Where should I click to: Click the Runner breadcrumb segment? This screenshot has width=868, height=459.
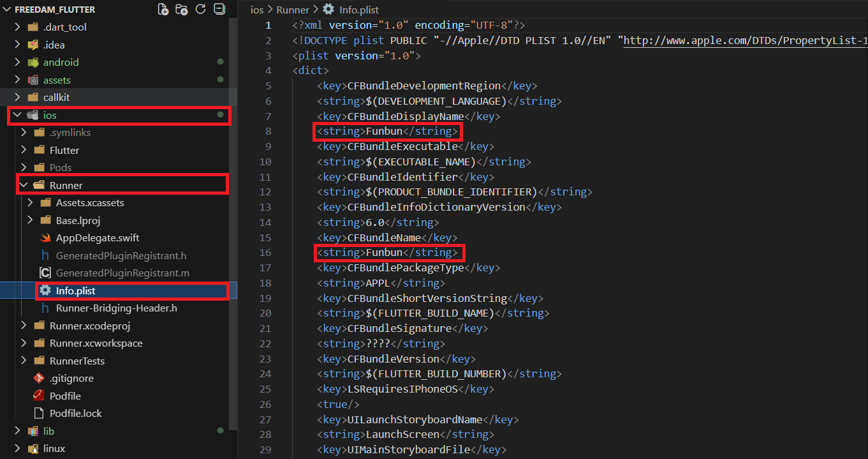click(293, 10)
